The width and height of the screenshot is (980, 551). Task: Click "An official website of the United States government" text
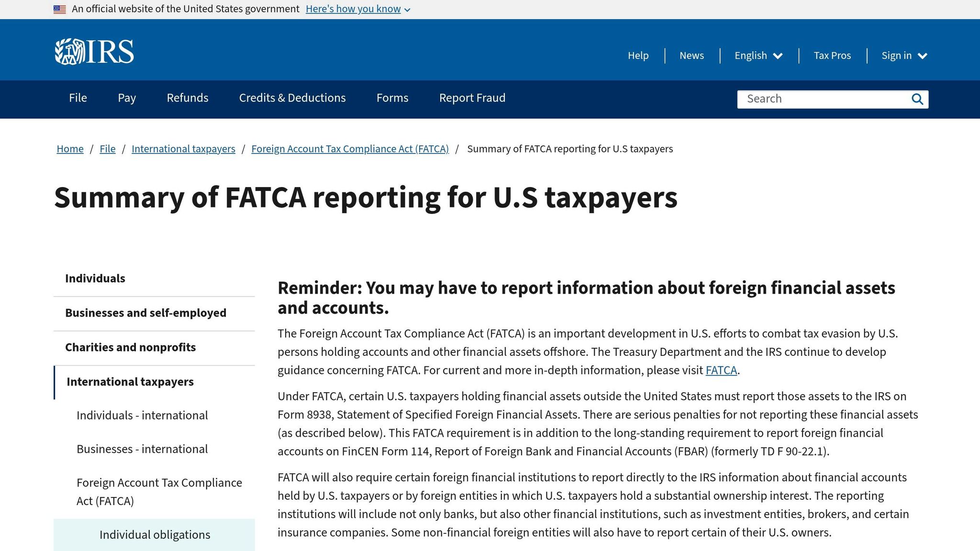click(186, 9)
